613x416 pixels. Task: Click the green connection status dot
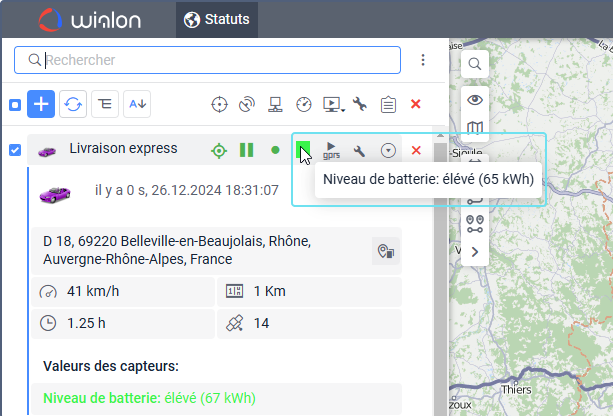click(x=275, y=150)
